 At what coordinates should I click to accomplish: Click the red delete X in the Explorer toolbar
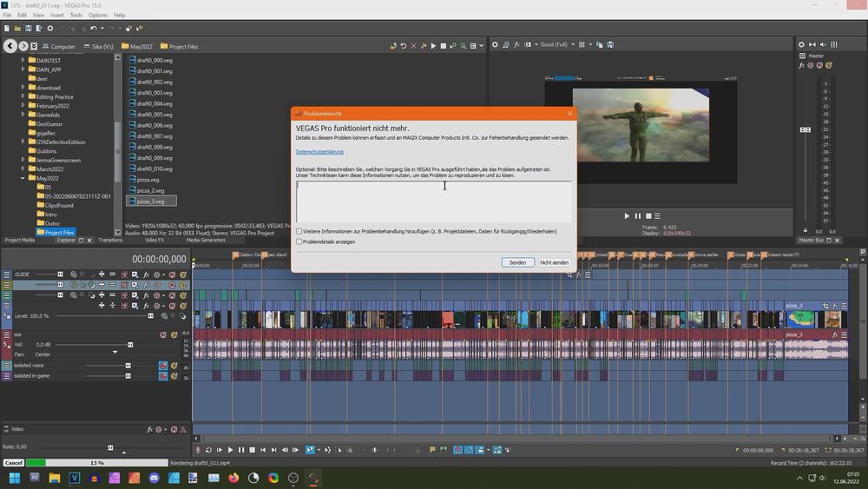[413, 46]
